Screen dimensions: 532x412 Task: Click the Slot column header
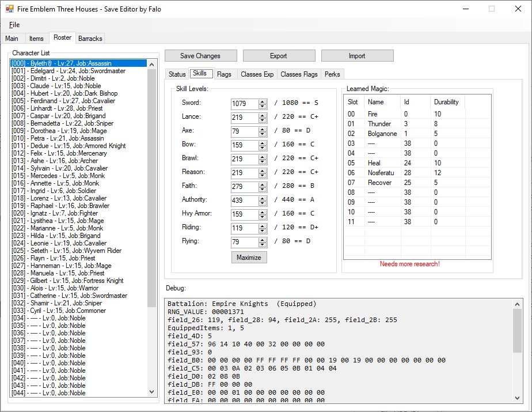[x=354, y=102]
